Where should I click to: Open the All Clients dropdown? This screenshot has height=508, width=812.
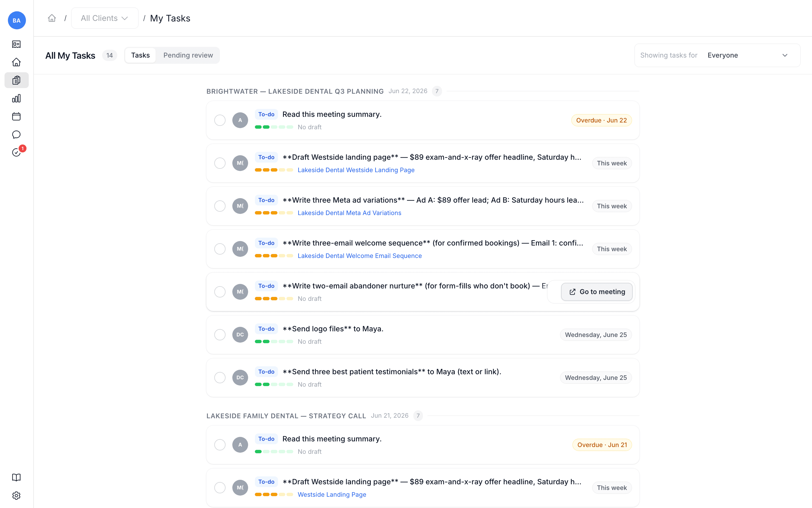(x=105, y=18)
